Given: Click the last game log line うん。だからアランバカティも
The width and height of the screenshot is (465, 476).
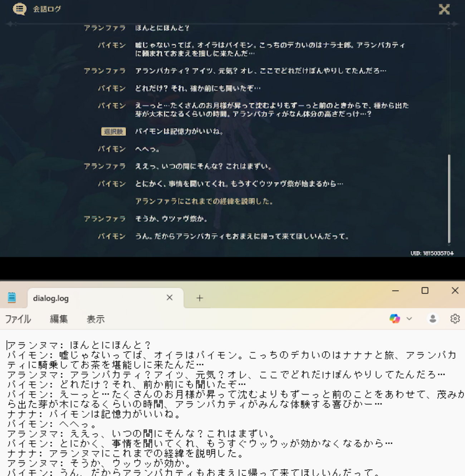Looking at the screenshot, I should tap(242, 236).
